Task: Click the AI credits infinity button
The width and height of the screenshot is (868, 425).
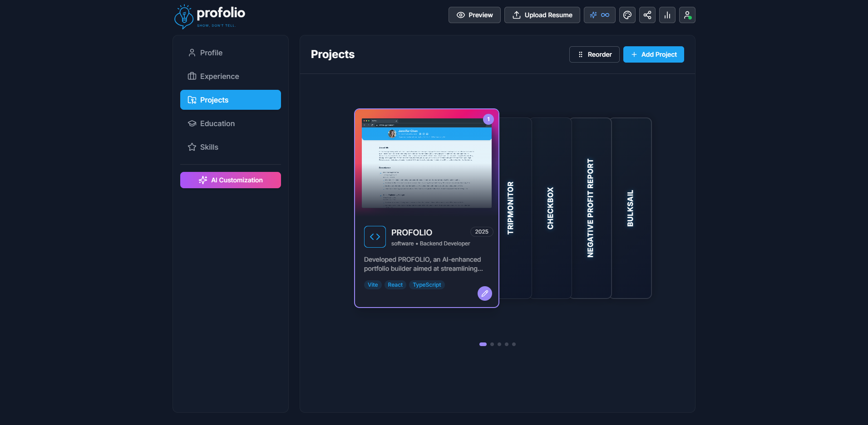Action: coord(599,15)
